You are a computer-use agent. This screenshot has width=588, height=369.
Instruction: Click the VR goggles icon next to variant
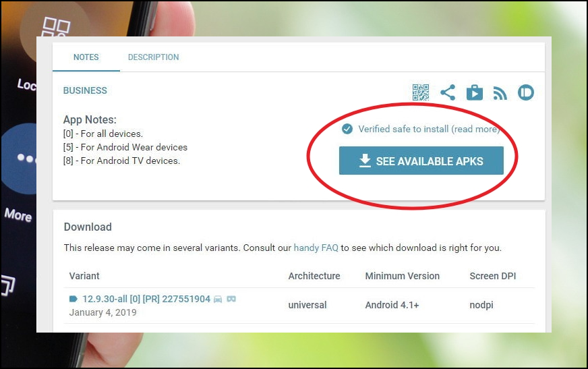tap(231, 299)
